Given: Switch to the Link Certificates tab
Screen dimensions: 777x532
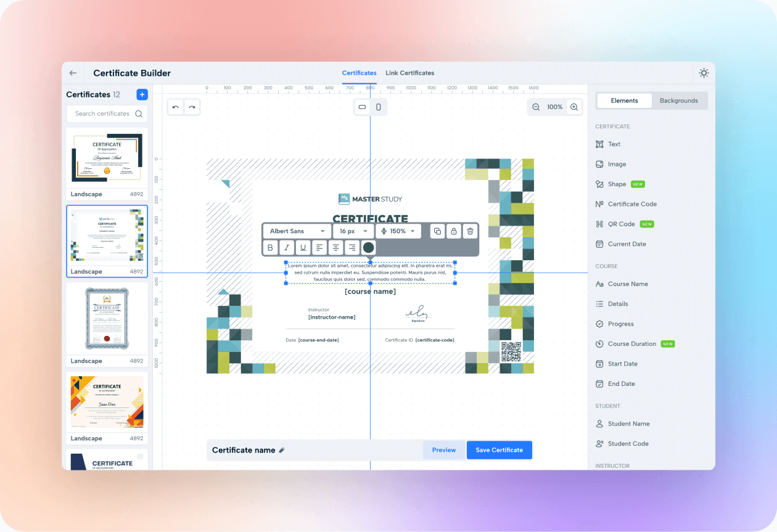Looking at the screenshot, I should coord(410,73).
